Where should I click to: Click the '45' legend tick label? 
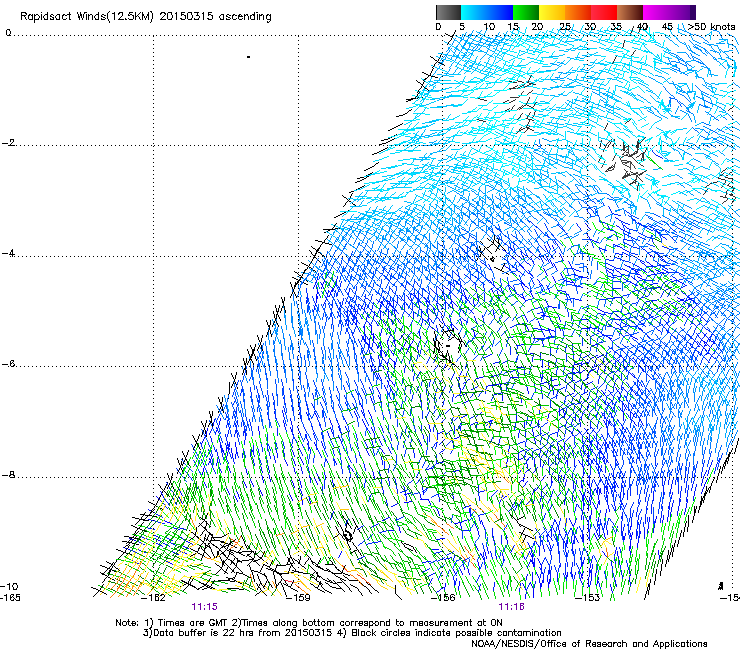(667, 27)
